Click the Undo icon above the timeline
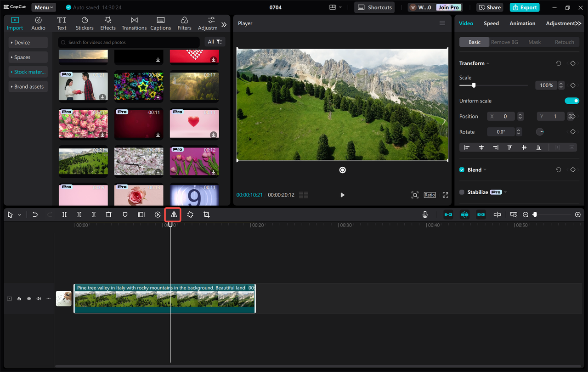This screenshot has height=372, width=588. tap(35, 214)
